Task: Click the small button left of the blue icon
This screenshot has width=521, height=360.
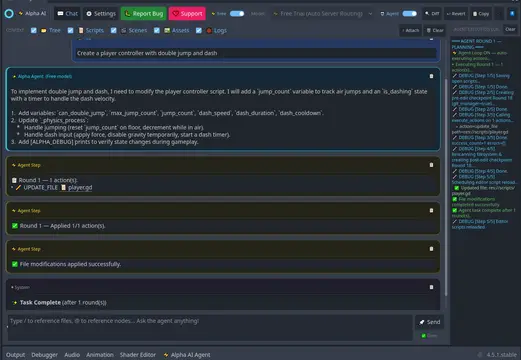Action: [499, 14]
